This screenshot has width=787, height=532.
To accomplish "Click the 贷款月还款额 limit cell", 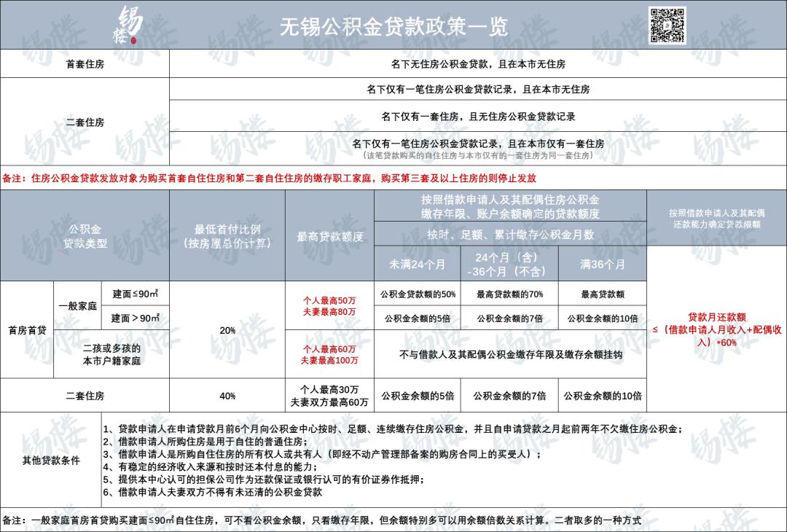I will [716, 328].
